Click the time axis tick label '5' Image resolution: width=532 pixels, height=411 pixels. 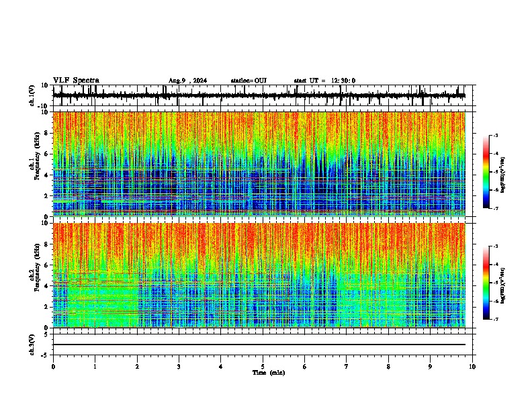(263, 367)
